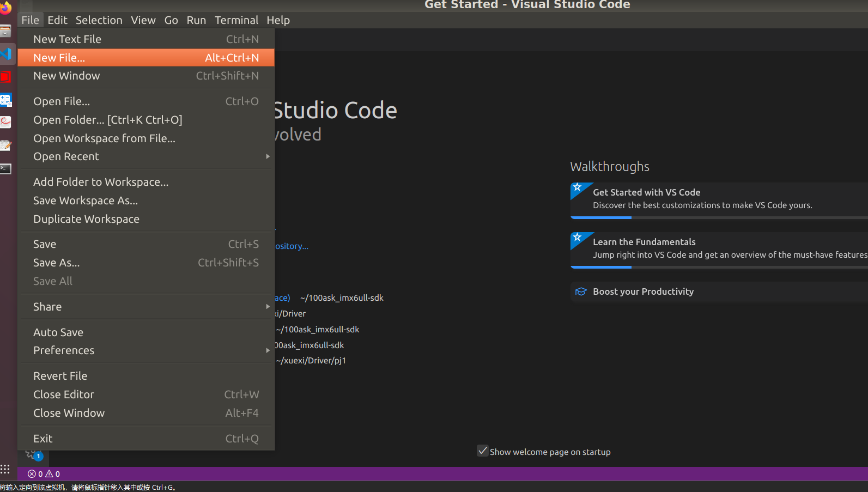
Task: Select the highlighted New File... entry
Action: coord(146,58)
